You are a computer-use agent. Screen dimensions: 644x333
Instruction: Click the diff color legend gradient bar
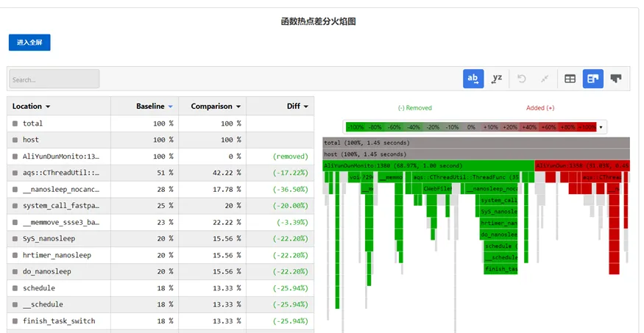471,127
